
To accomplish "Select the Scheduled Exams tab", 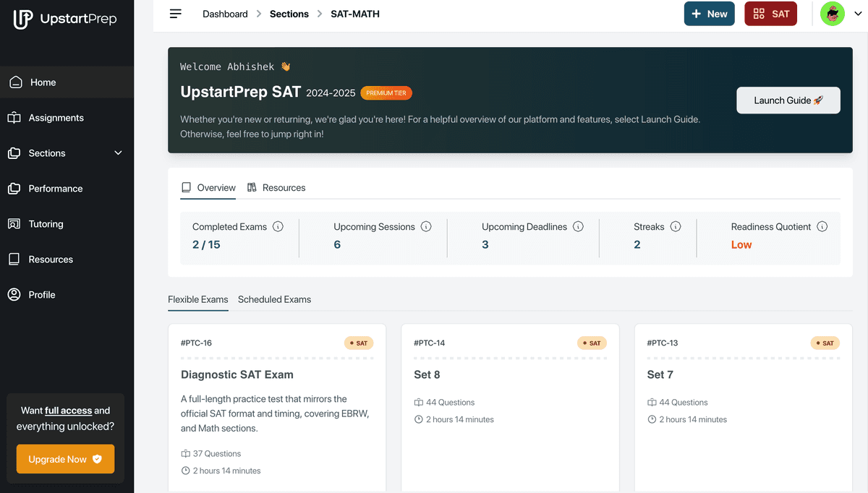I will pos(274,299).
